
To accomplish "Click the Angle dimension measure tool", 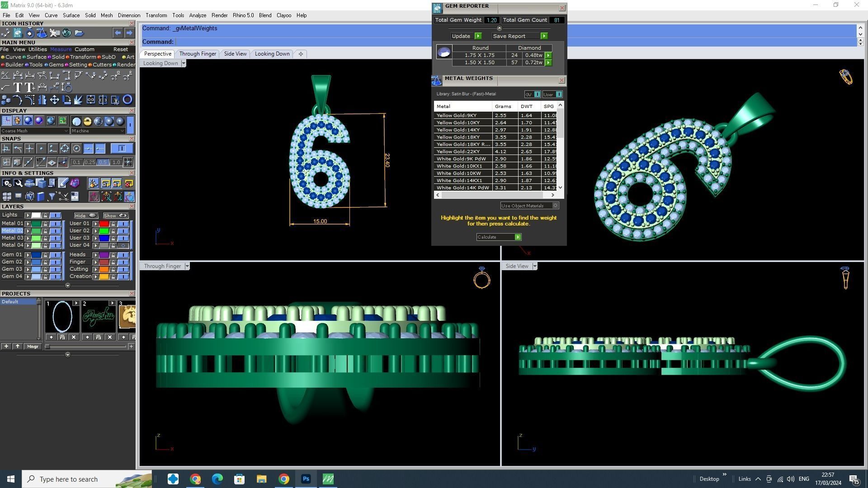I will (x=6, y=75).
